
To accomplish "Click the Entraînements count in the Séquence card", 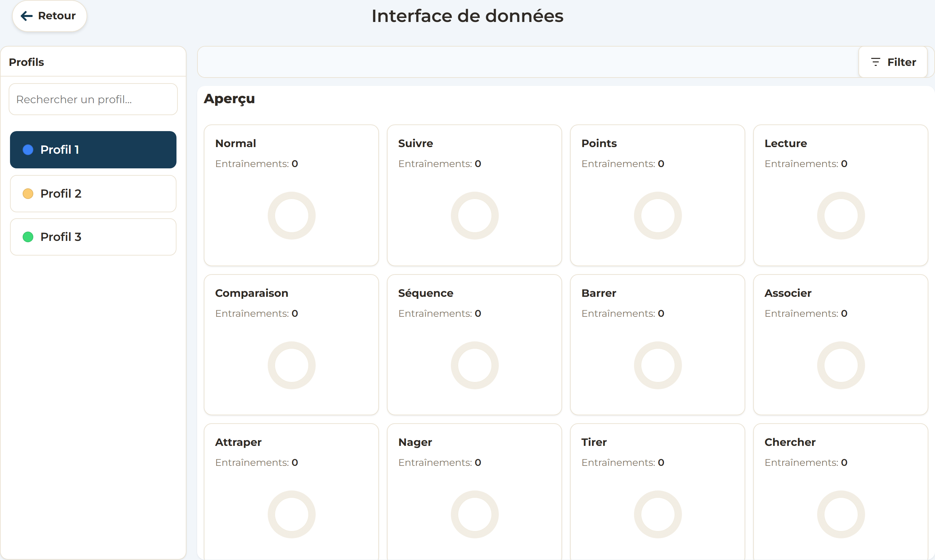I will click(x=440, y=313).
